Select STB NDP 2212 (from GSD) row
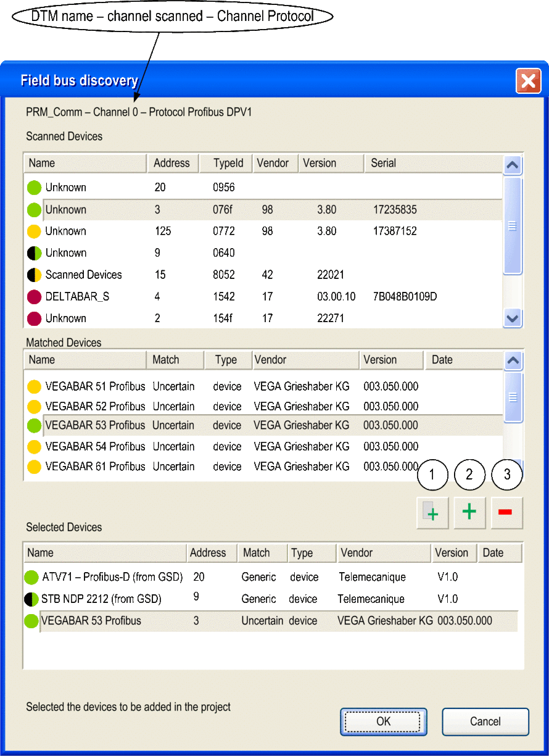Screen dimensions: 549x756 point(271,599)
